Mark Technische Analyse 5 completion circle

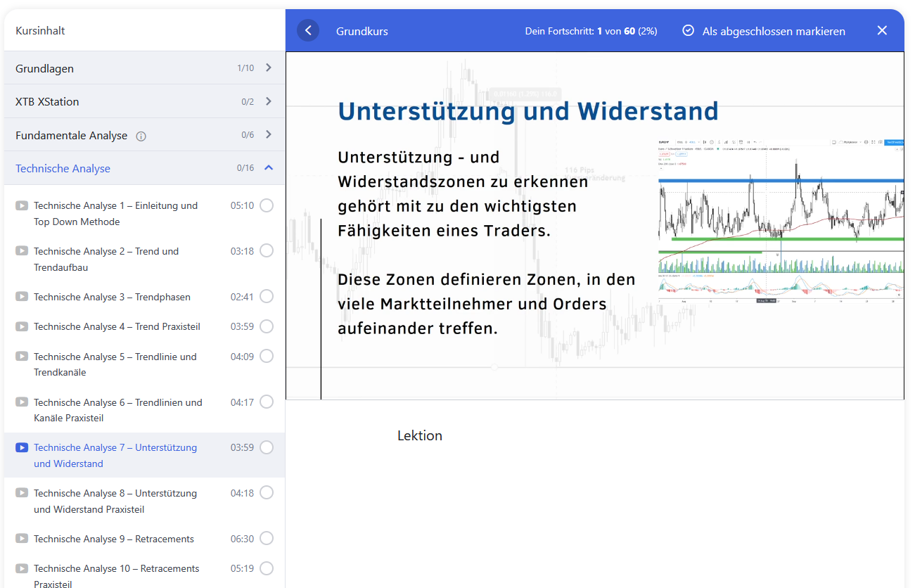[267, 357]
